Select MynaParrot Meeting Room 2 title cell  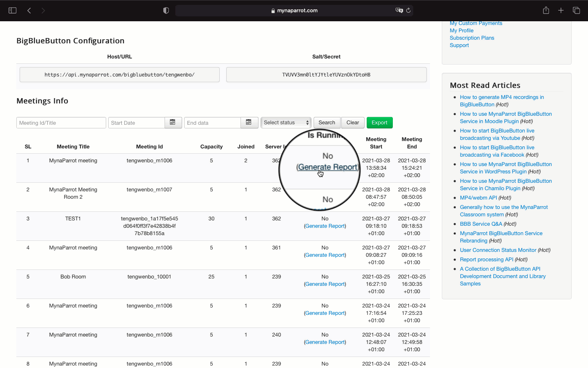tap(73, 193)
